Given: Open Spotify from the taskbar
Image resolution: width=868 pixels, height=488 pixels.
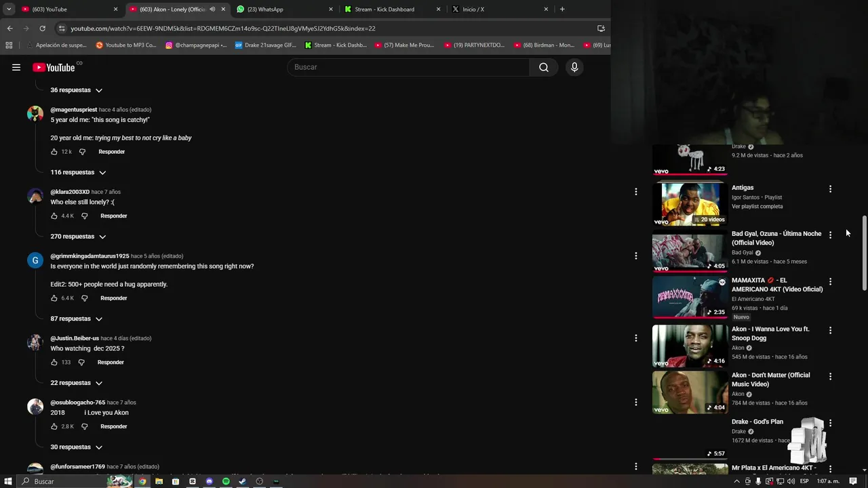Looking at the screenshot, I should pos(226,481).
